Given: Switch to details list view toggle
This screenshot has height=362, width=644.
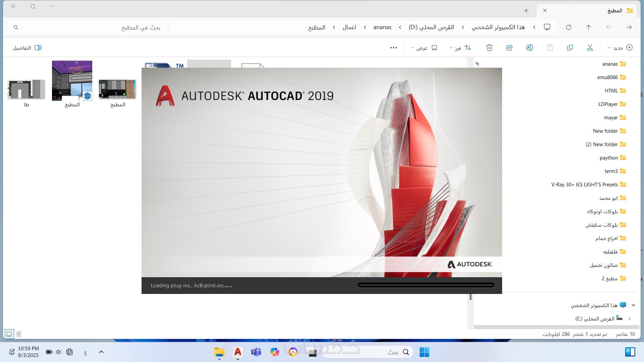Looking at the screenshot, I should point(19,334).
